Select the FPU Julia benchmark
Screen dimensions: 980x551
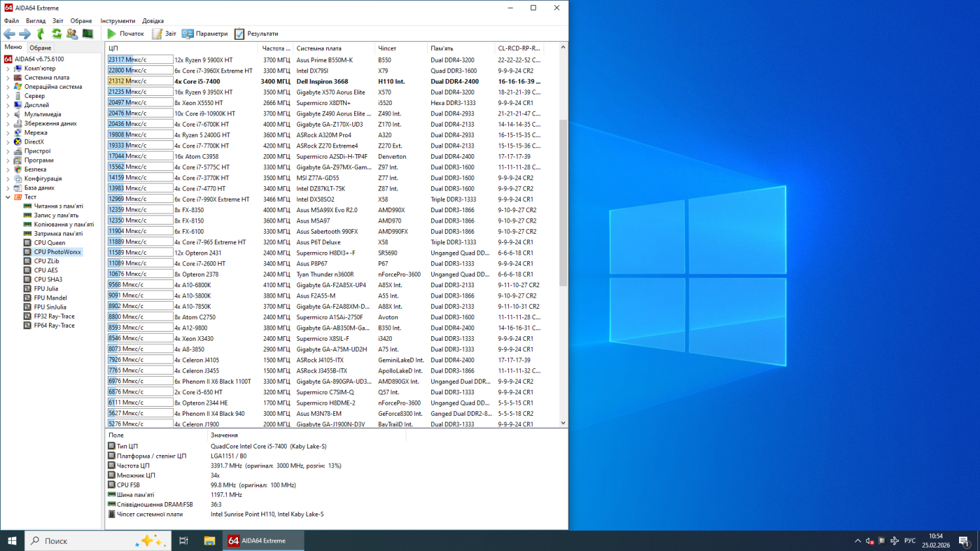click(x=46, y=289)
